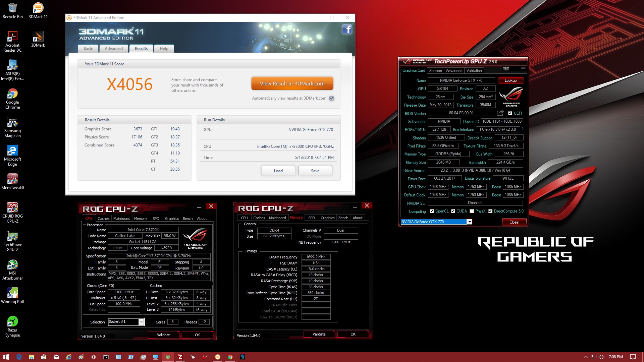644x362 pixels.
Task: Open the Caches tab in left CPU-Z window
Action: (103, 219)
